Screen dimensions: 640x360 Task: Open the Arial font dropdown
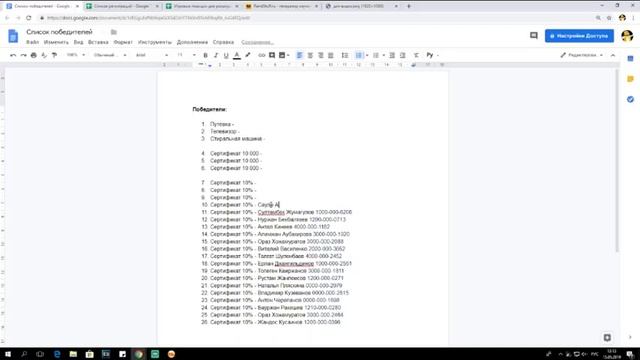coord(151,55)
